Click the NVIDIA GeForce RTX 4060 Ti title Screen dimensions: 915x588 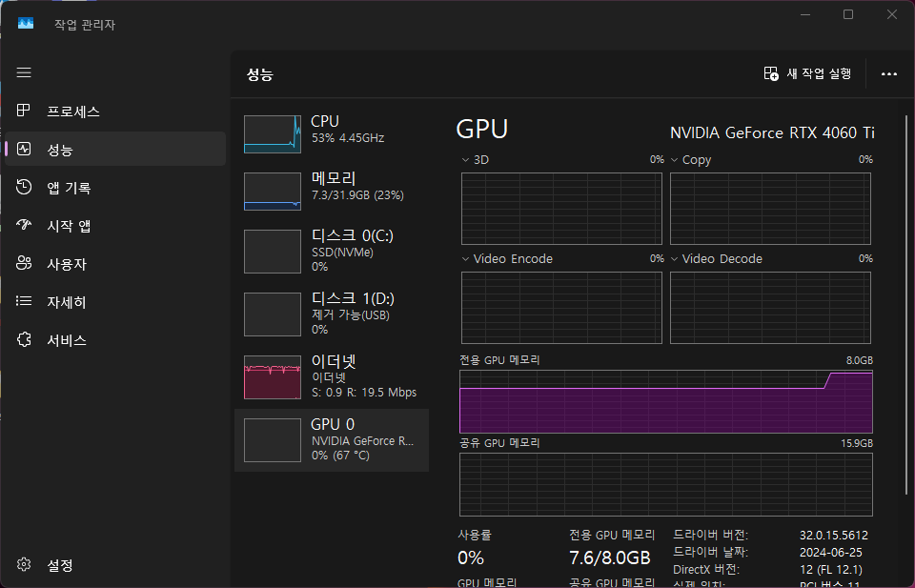click(772, 133)
